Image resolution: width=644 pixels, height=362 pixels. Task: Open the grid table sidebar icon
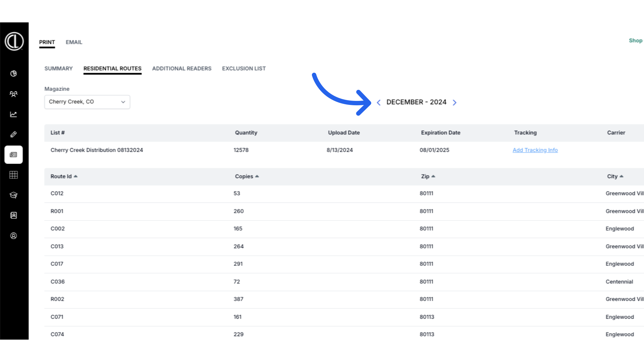pyautogui.click(x=13, y=175)
